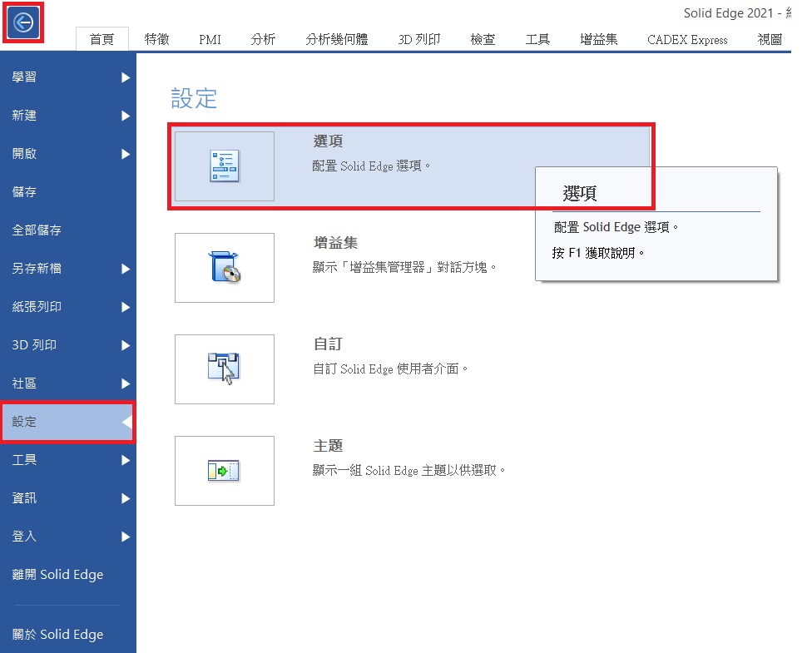Expand the 另存新檔 submenu arrow
Image resolution: width=812 pixels, height=653 pixels.
[126, 270]
